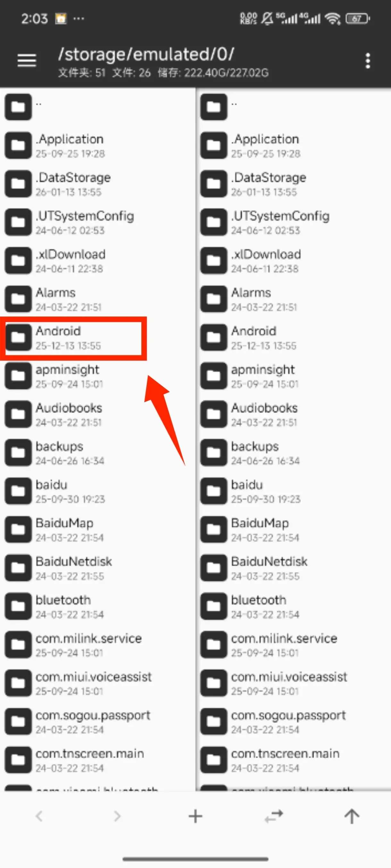This screenshot has height=868, width=391.
Task: Open .DataStorage folder in right pane
Action: point(294,184)
